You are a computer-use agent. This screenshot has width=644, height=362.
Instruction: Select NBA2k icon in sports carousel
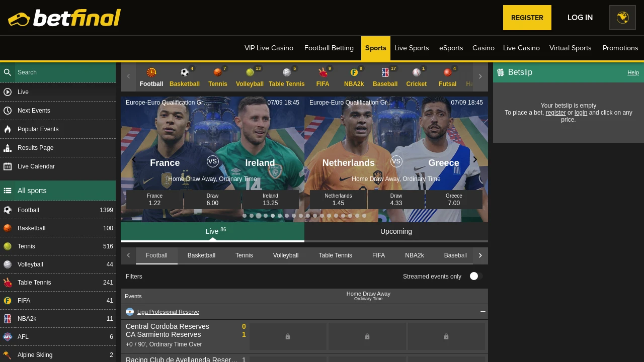[x=354, y=72]
